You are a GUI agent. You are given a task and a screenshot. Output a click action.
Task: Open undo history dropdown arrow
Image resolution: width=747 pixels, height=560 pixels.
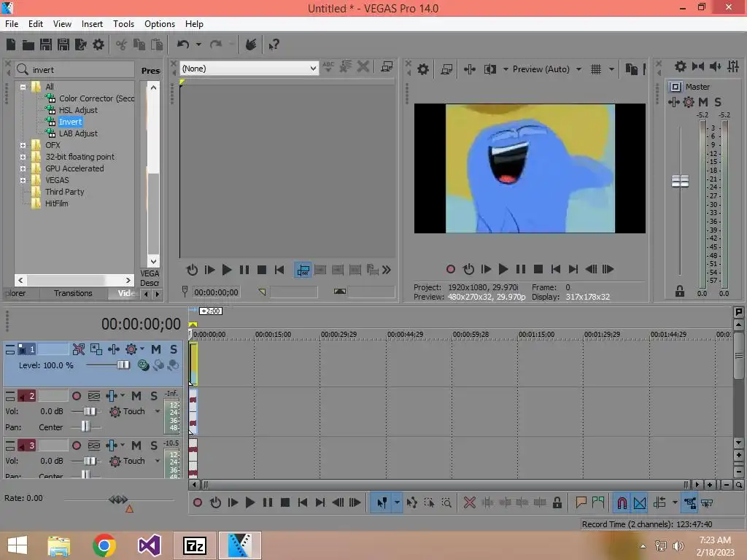point(198,44)
